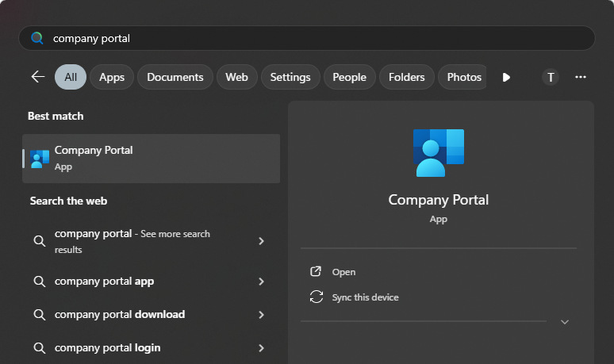Click the sync arrows icon

317,297
